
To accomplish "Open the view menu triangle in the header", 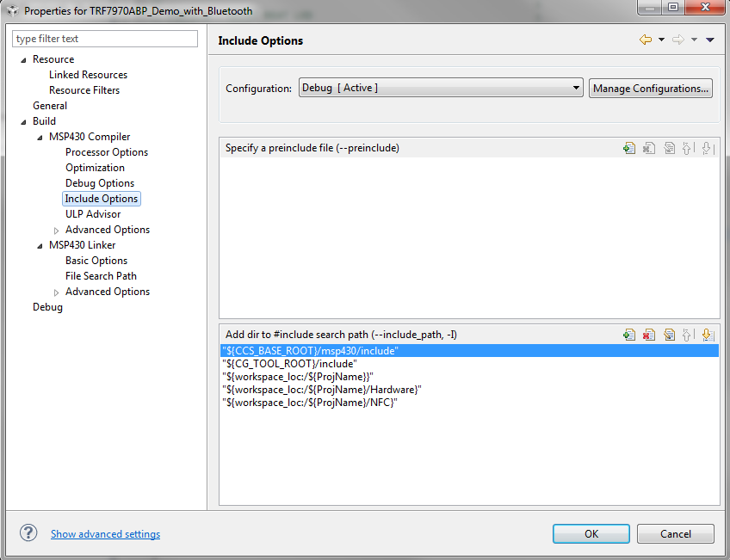I will click(x=710, y=40).
